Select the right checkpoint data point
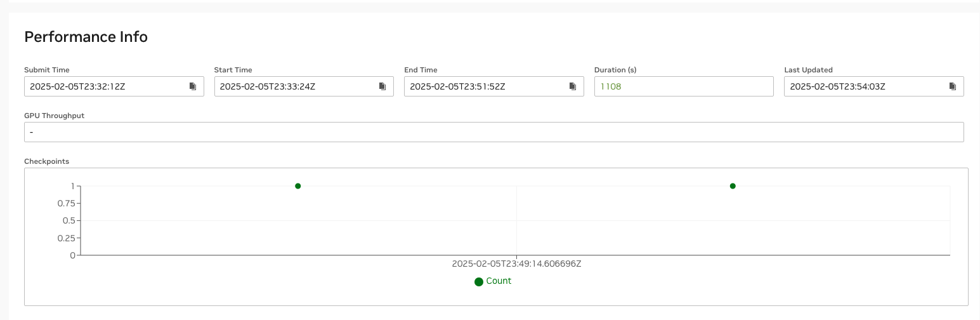980x320 pixels. 733,186
